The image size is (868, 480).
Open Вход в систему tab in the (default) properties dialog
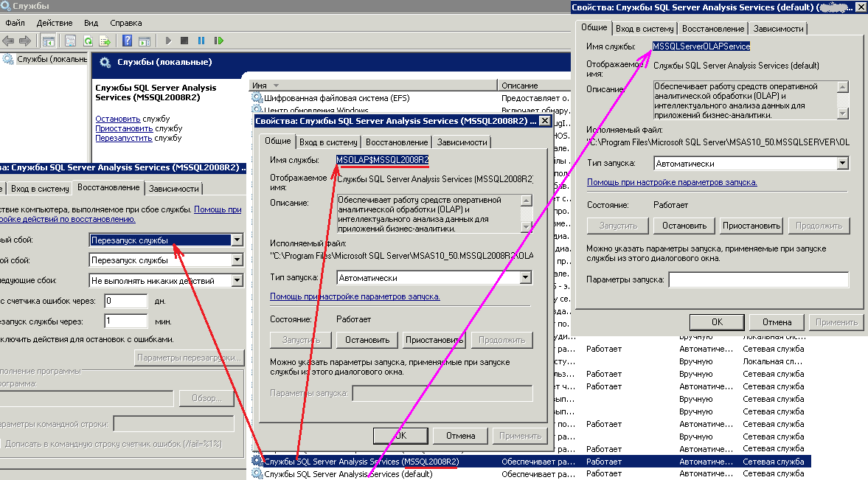[x=645, y=29]
